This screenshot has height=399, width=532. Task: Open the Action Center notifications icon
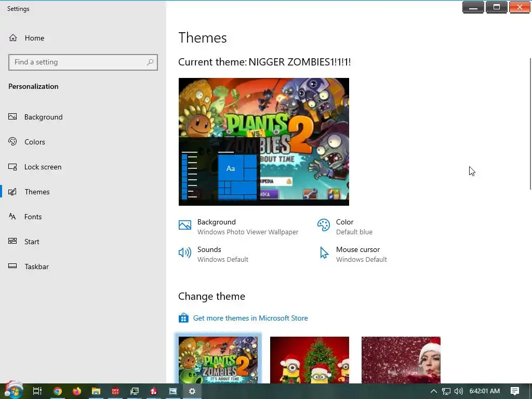515,391
